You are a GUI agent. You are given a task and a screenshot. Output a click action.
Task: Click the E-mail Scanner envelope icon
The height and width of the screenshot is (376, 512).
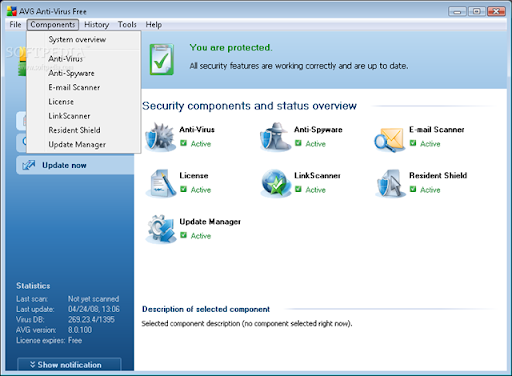[389, 139]
